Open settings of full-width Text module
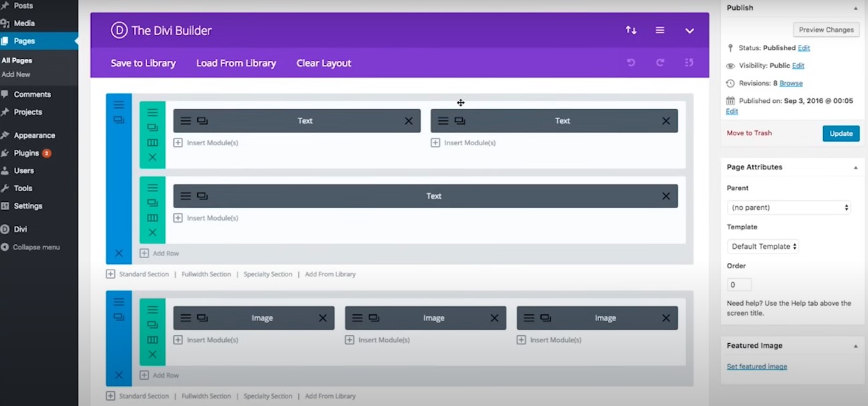The width and height of the screenshot is (868, 406). (186, 196)
